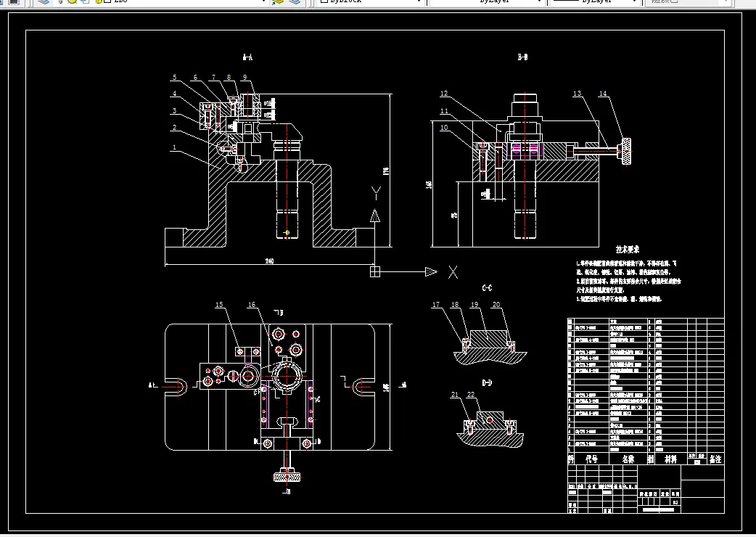This screenshot has width=756, height=537.
Task: Click the 名称 column header in parts list
Action: [x=628, y=459]
